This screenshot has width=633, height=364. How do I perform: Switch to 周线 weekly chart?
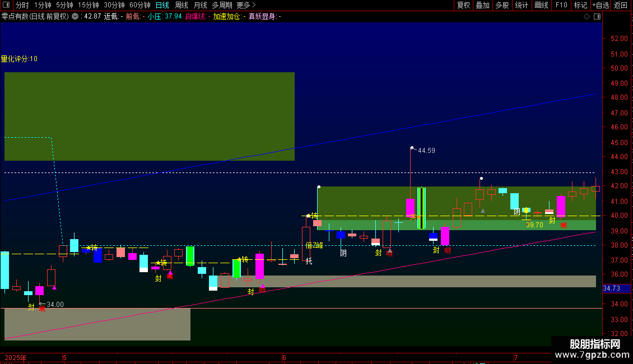(181, 5)
